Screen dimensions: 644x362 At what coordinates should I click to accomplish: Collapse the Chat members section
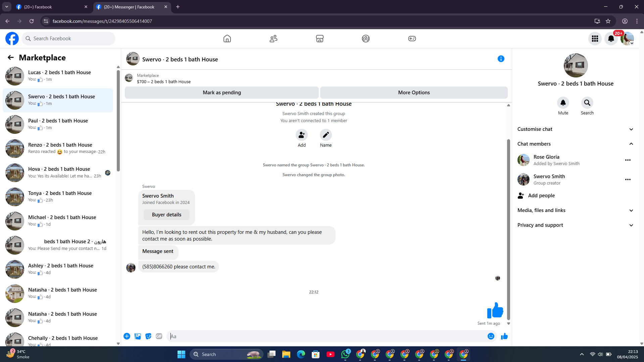pyautogui.click(x=576, y=144)
